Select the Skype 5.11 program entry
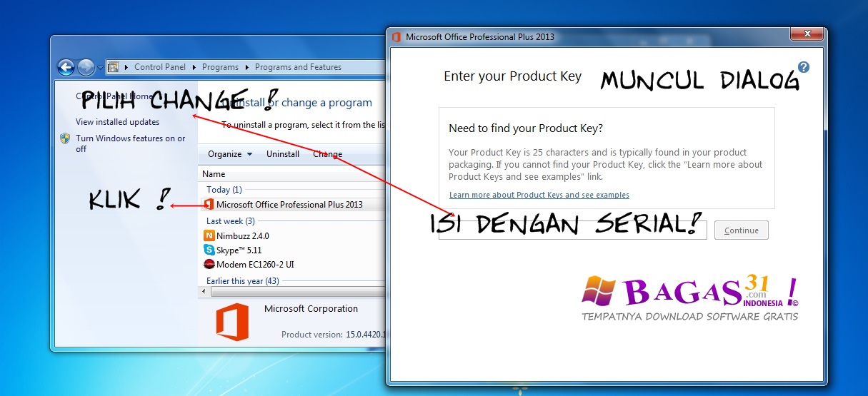868x396 pixels. coord(293,250)
